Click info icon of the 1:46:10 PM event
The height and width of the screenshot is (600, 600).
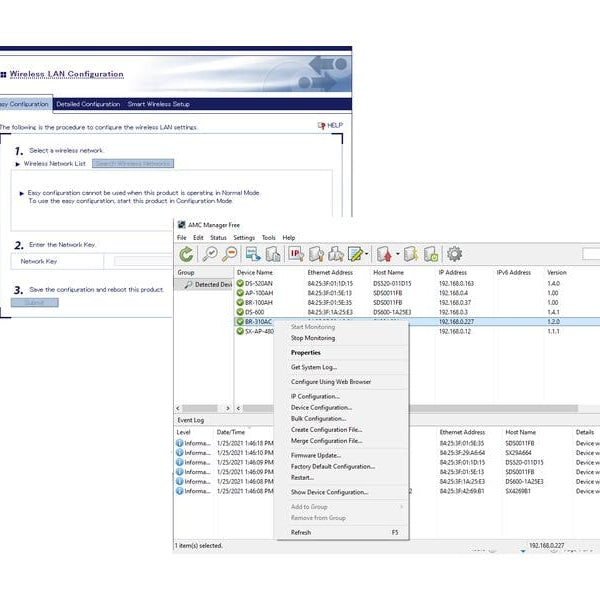click(x=179, y=453)
